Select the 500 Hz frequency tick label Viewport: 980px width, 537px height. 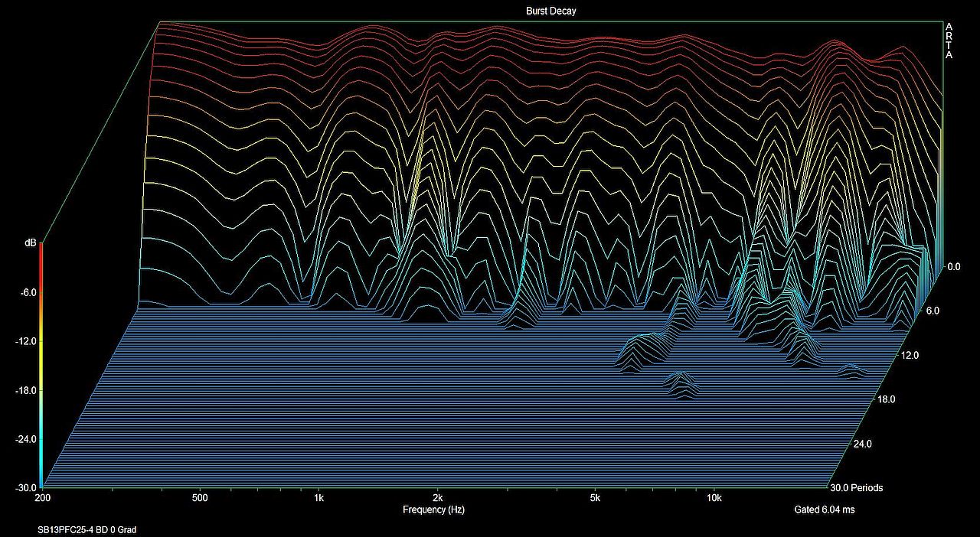coord(200,497)
